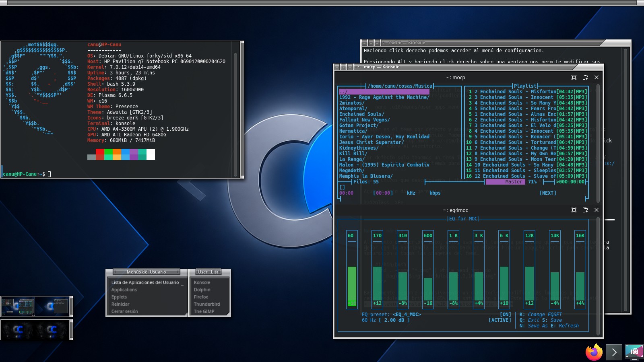Select the second desktop thumbnail in the top pager
Image resolution: width=644 pixels, height=362 pixels.
pyautogui.click(x=52, y=306)
